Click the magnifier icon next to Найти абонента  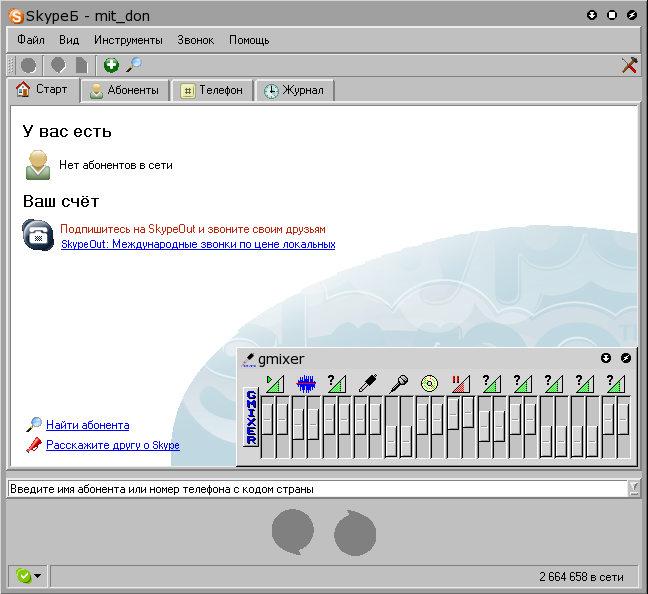coord(34,425)
